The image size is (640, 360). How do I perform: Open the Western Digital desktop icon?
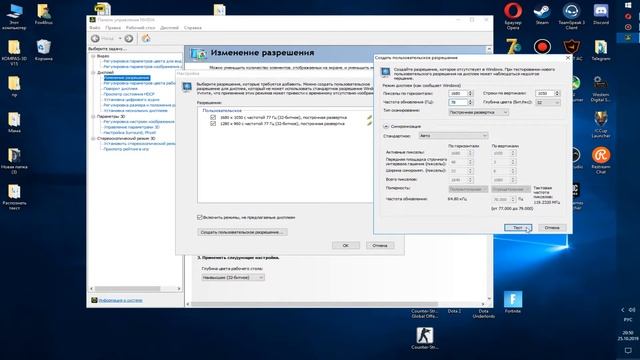[601, 89]
